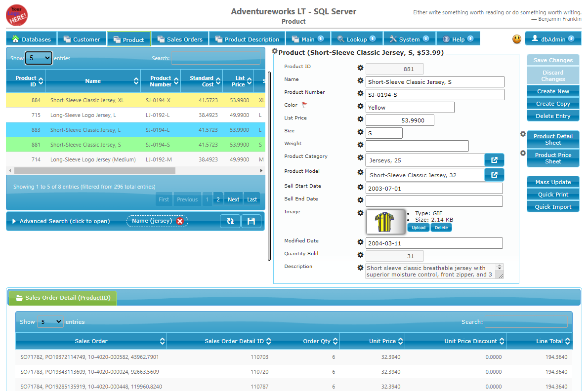The height and width of the screenshot is (391, 588).
Task: Click the gear icon beside Modified Date
Action: tap(360, 241)
